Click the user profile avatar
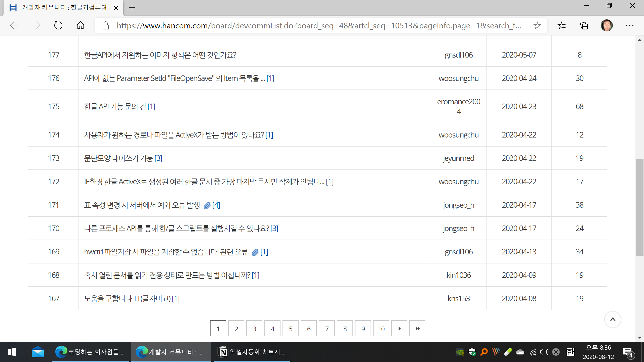The image size is (644, 362). [x=607, y=25]
